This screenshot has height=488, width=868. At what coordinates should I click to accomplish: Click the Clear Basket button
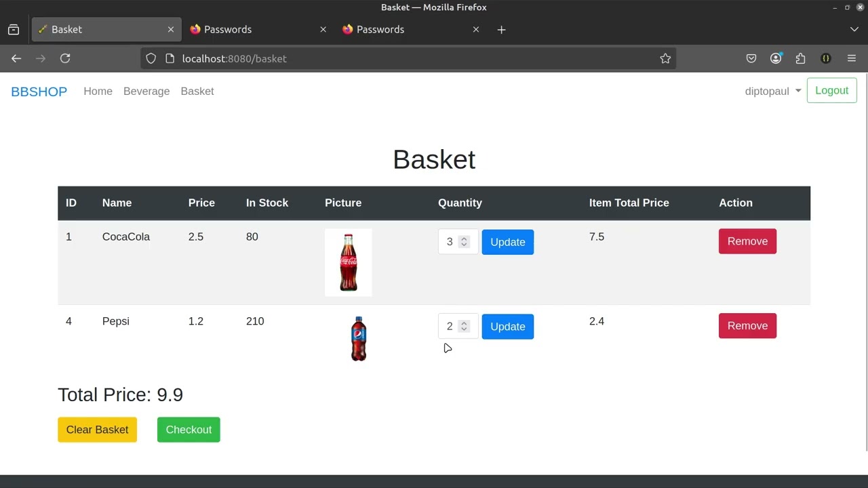pyautogui.click(x=97, y=430)
